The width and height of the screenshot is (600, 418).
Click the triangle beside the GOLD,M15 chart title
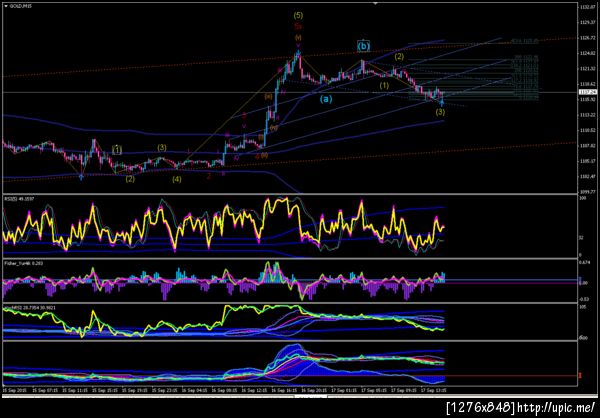5,6
